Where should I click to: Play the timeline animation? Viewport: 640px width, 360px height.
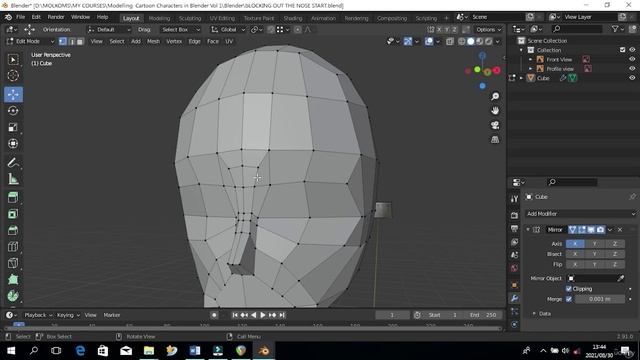click(263, 315)
